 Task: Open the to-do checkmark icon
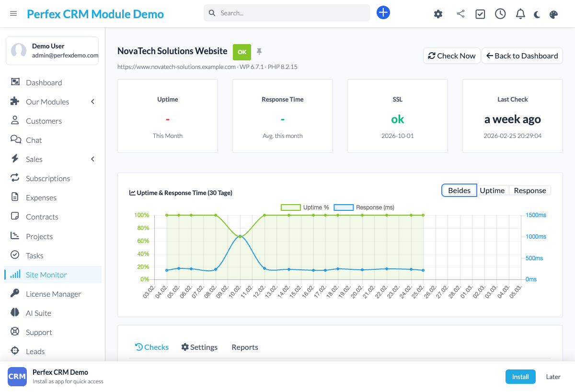click(480, 14)
